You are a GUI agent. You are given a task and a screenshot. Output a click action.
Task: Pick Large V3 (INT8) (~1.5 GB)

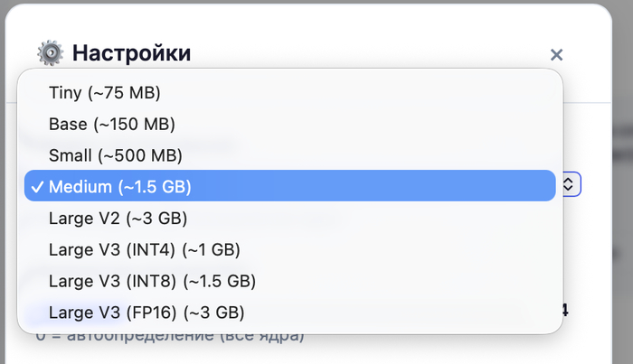152,281
